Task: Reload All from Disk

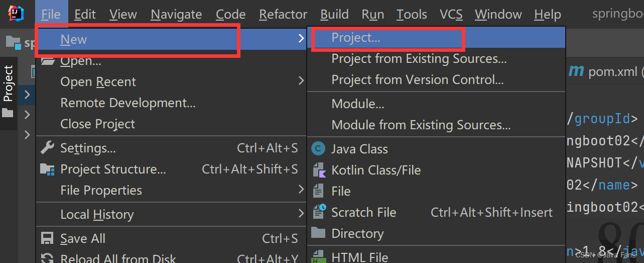Action: pyautogui.click(x=170, y=257)
